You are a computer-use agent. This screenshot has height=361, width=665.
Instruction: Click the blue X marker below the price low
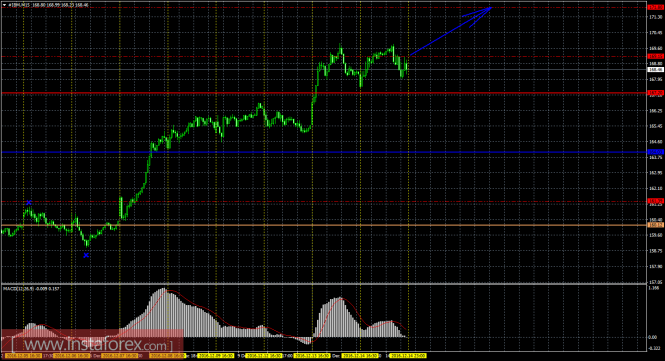(x=86, y=255)
